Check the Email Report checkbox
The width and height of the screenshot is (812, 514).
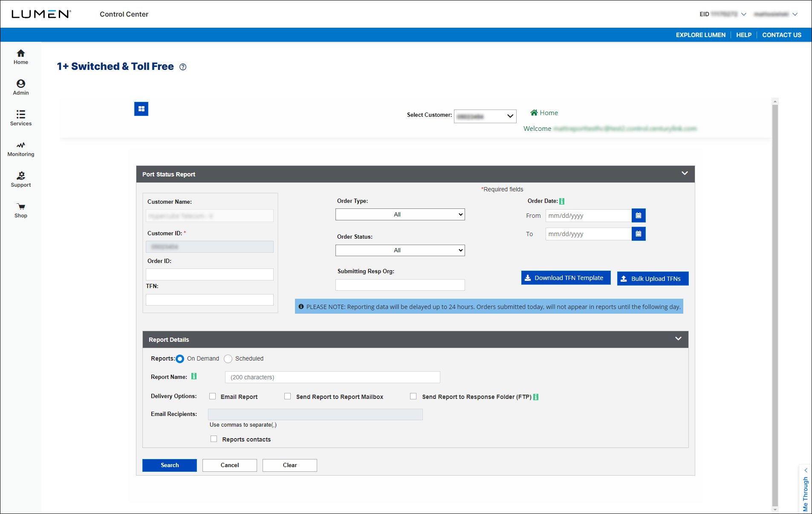click(x=213, y=396)
